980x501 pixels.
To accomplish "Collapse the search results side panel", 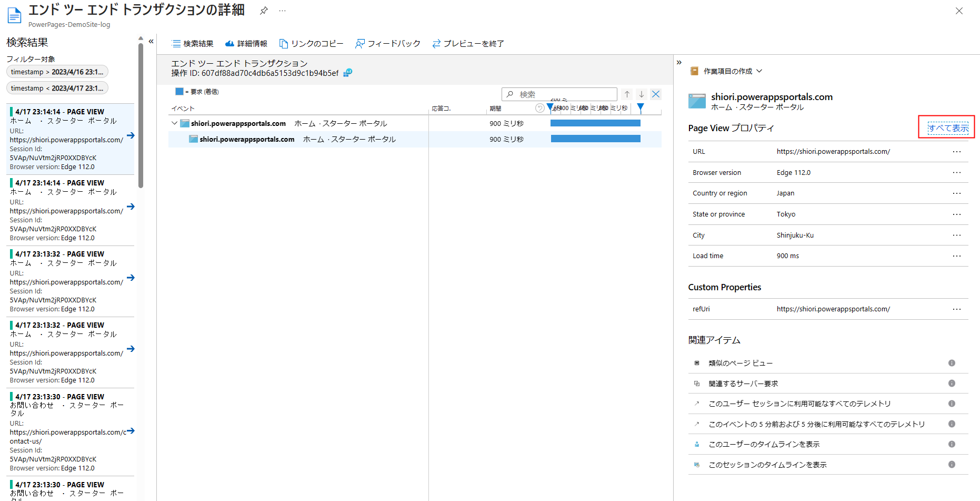I will tap(151, 41).
